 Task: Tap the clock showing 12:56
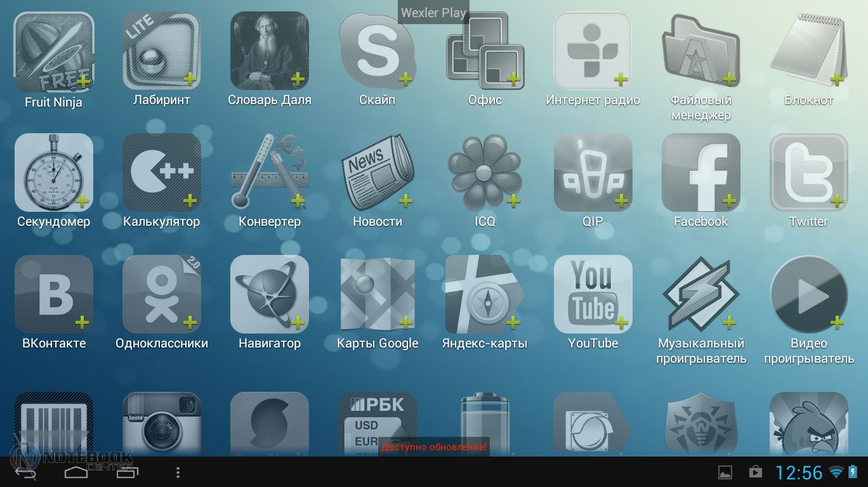pyautogui.click(x=798, y=472)
